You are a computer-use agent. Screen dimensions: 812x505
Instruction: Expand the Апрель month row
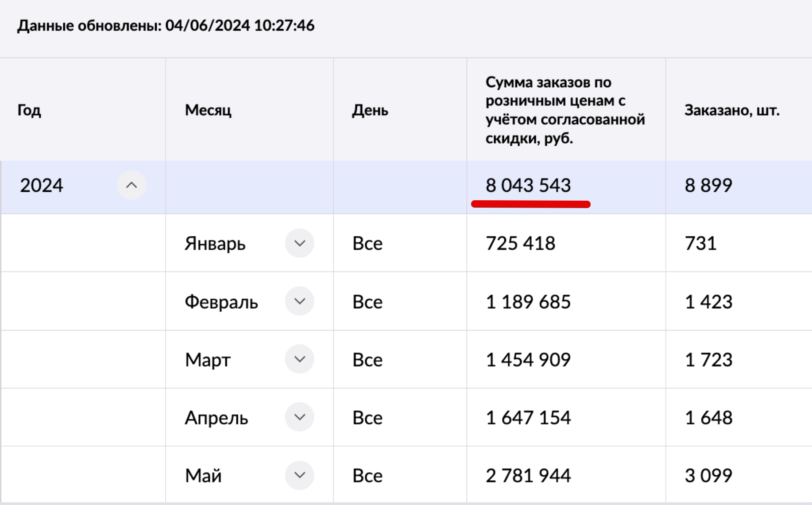coord(299,417)
